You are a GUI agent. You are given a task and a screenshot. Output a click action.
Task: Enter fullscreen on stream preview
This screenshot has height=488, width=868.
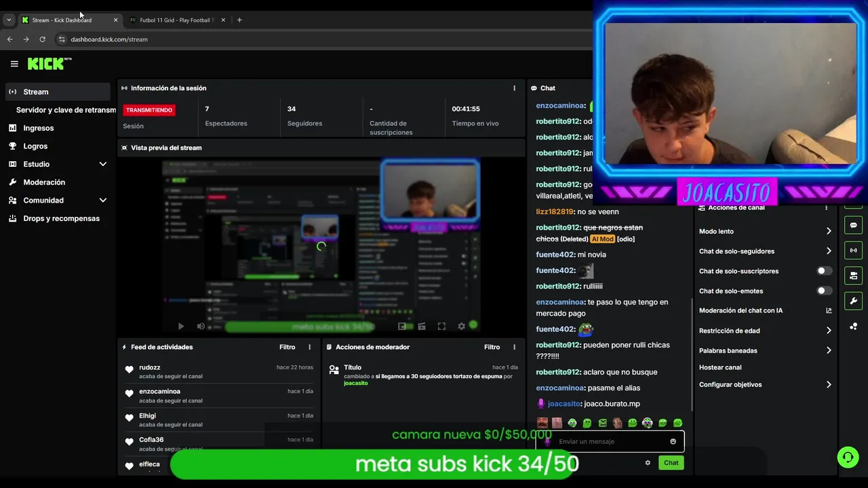[441, 326]
